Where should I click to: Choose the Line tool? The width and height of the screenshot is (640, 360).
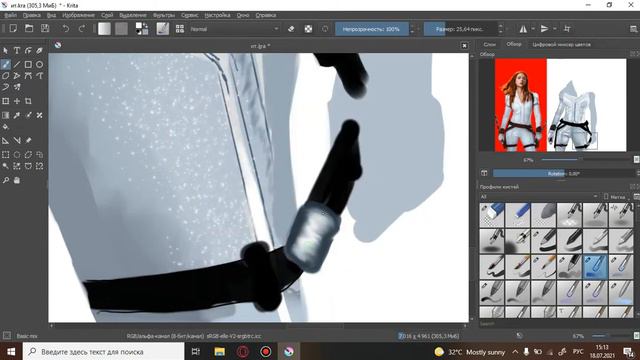[x=17, y=64]
